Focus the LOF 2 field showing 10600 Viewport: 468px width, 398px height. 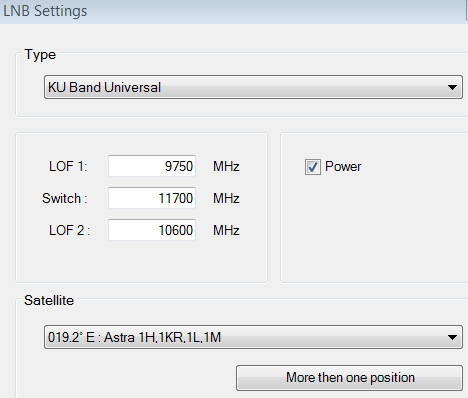(x=152, y=230)
